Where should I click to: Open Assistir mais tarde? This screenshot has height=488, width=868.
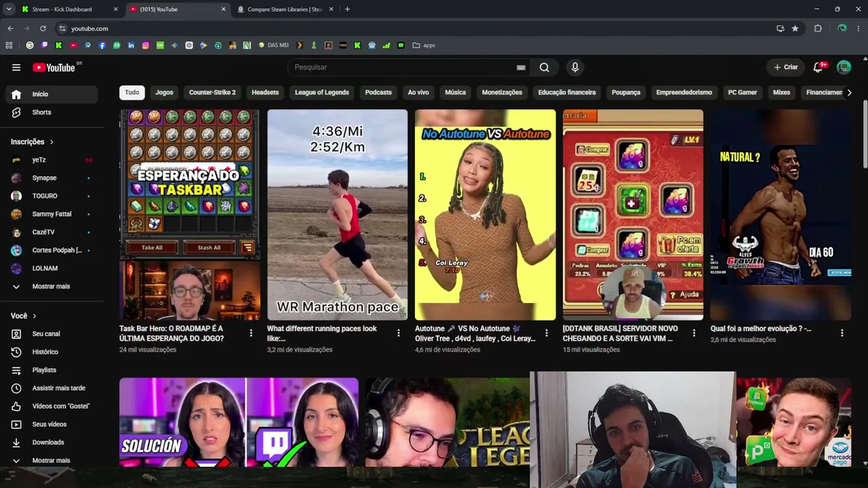(x=52, y=388)
